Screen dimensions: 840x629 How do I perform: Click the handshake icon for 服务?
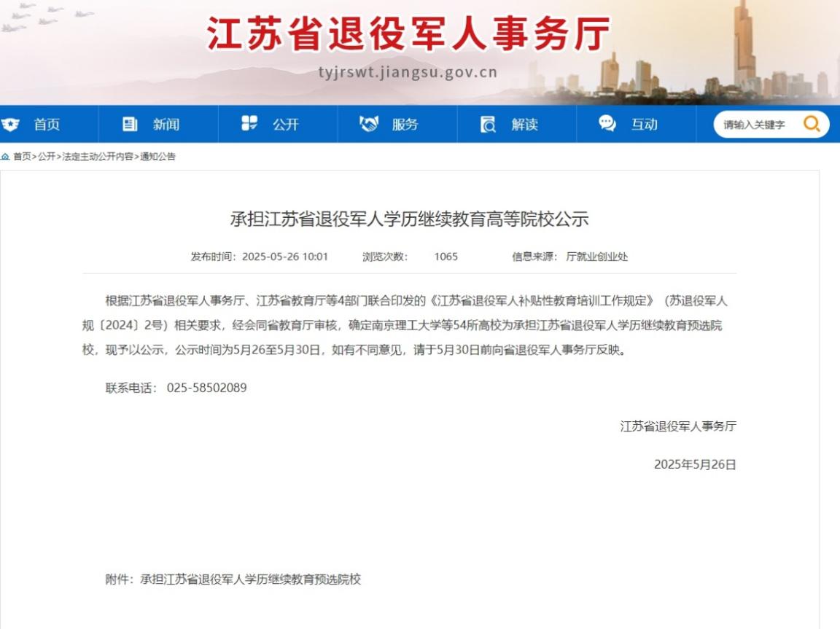click(x=369, y=125)
